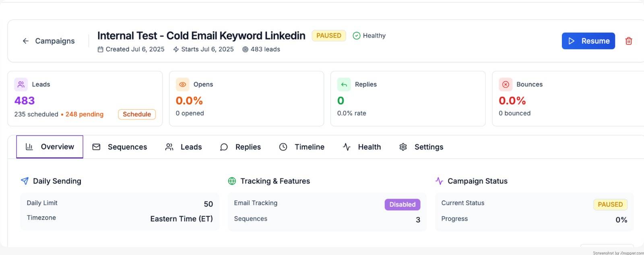Select the Replies tab
The height and width of the screenshot is (255, 644).
pos(240,147)
